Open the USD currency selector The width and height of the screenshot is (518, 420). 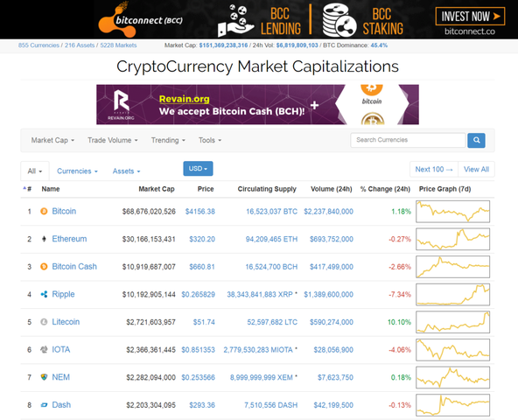click(x=198, y=169)
